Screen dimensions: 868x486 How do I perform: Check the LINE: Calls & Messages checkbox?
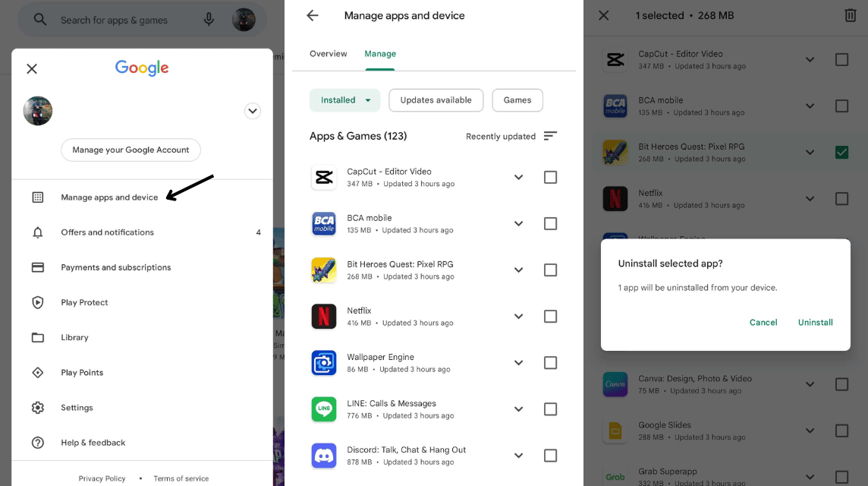[550, 409]
